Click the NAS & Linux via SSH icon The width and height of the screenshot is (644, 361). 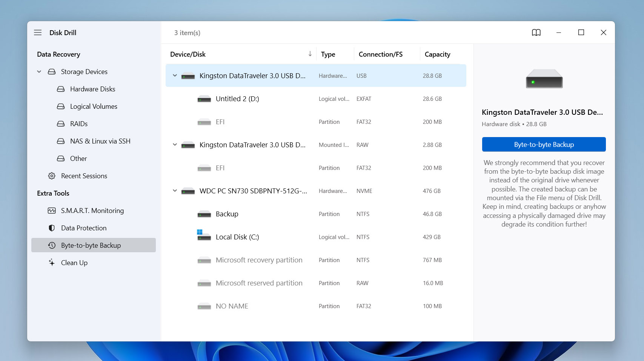(61, 141)
